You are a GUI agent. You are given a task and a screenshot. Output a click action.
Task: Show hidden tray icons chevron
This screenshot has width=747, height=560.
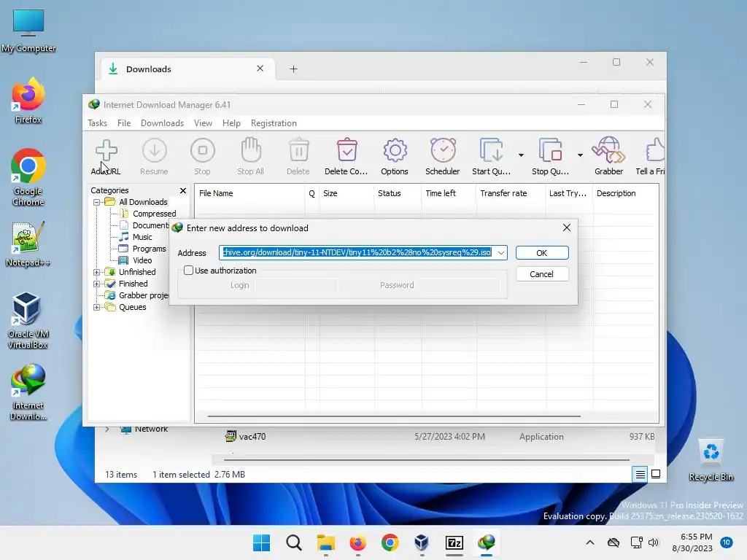[x=589, y=542]
